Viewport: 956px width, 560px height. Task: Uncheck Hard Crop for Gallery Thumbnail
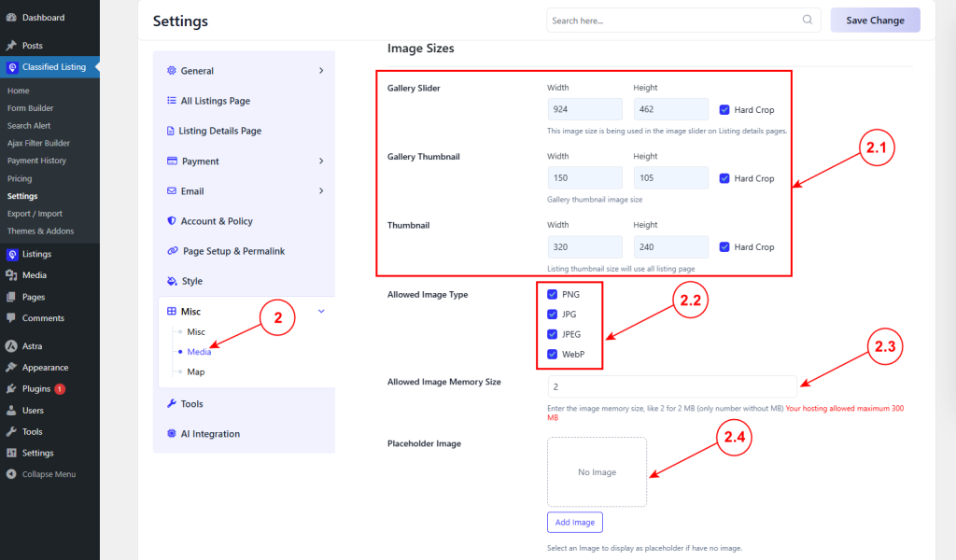coord(724,178)
